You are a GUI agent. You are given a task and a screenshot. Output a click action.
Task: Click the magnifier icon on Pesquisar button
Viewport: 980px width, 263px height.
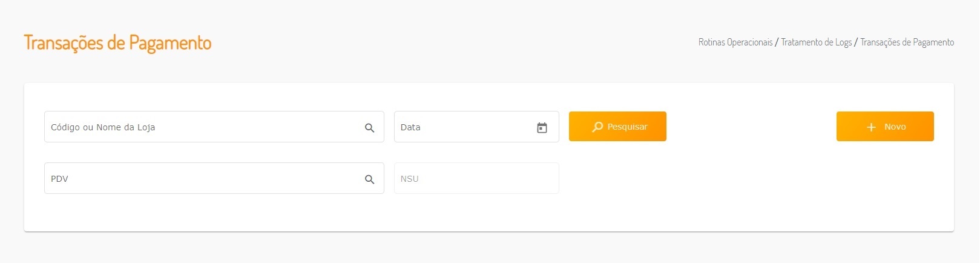[x=597, y=127]
